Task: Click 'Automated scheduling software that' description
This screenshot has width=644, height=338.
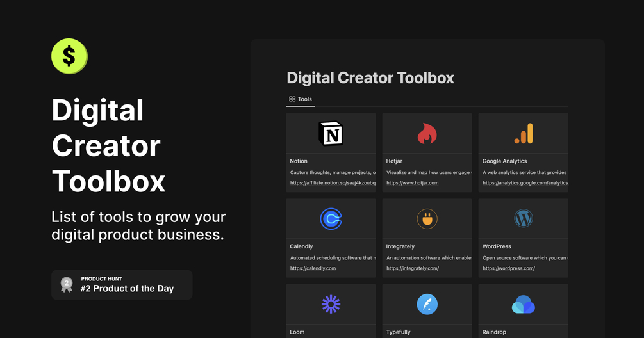Action: pyautogui.click(x=333, y=258)
